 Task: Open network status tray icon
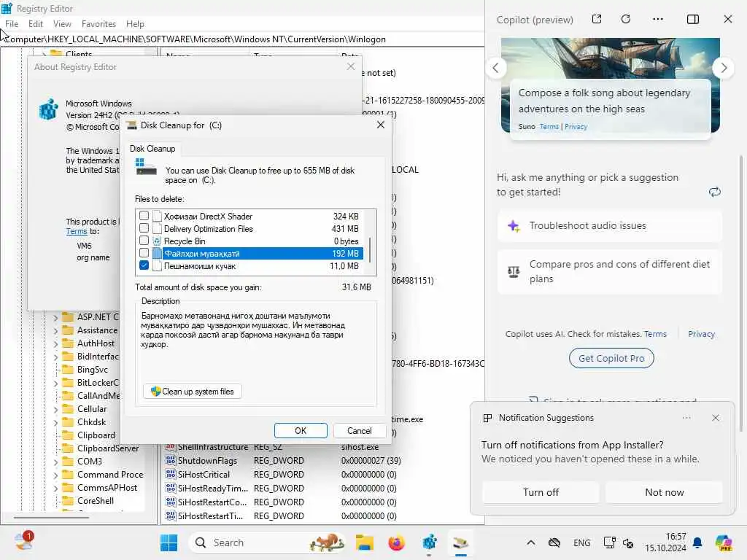(x=609, y=542)
